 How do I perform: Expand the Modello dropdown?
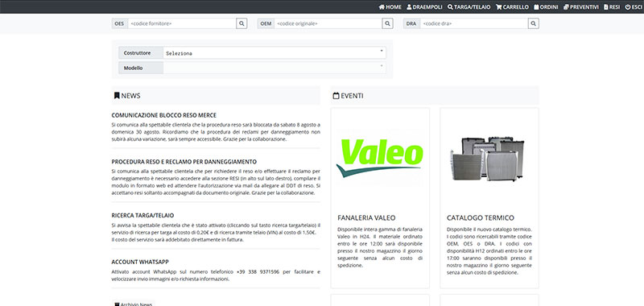(275, 68)
